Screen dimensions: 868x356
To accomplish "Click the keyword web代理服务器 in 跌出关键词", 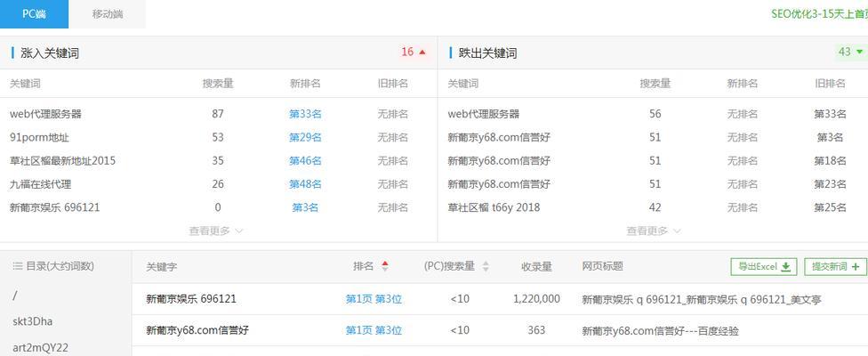I will [483, 114].
